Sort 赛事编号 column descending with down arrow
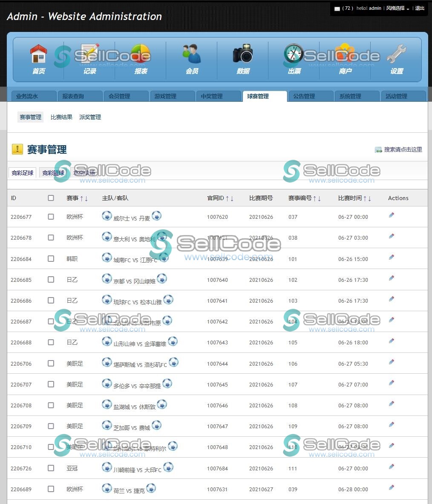 click(x=319, y=199)
